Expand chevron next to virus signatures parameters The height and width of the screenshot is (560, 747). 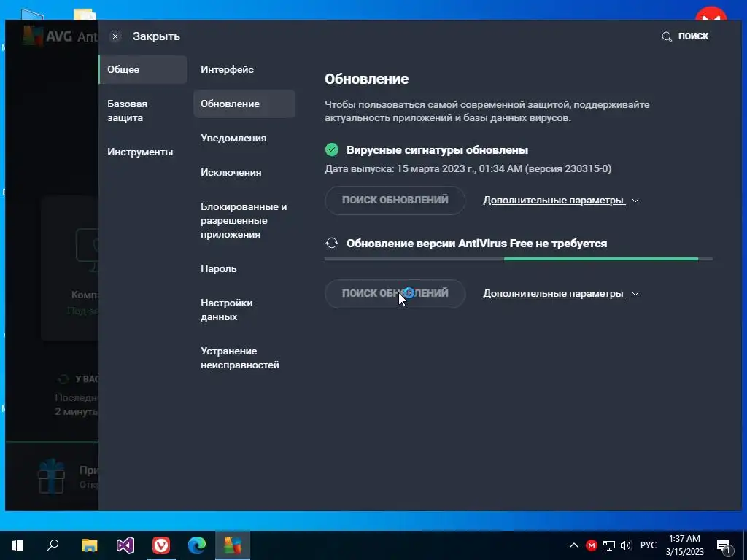coord(635,201)
